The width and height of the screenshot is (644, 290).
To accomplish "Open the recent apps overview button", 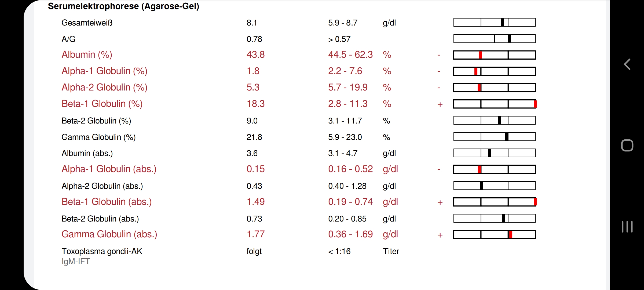I will 627,227.
